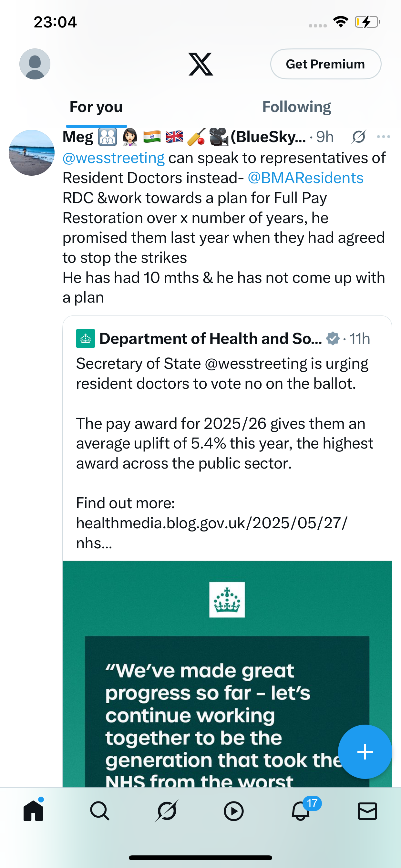This screenshot has height=868, width=401.
Task: Go to the Home tab icon
Action: 33,811
